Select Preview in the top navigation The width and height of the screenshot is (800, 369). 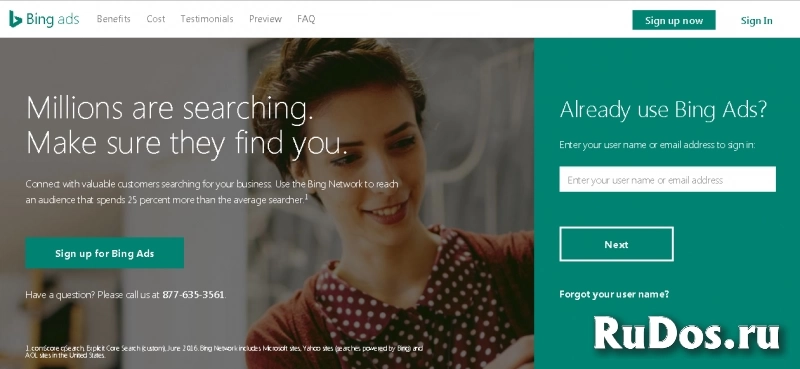point(265,19)
